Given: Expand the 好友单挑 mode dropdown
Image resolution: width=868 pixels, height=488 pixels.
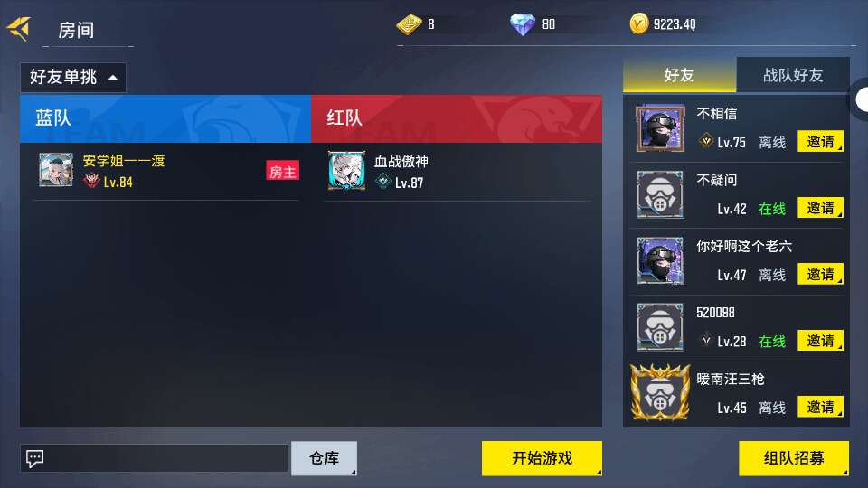Looking at the screenshot, I should [73, 77].
